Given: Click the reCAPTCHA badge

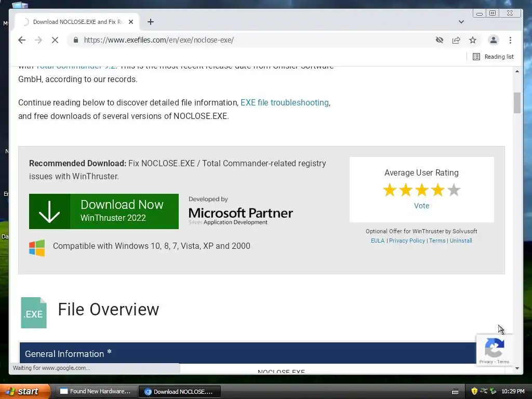Looking at the screenshot, I should (x=495, y=350).
